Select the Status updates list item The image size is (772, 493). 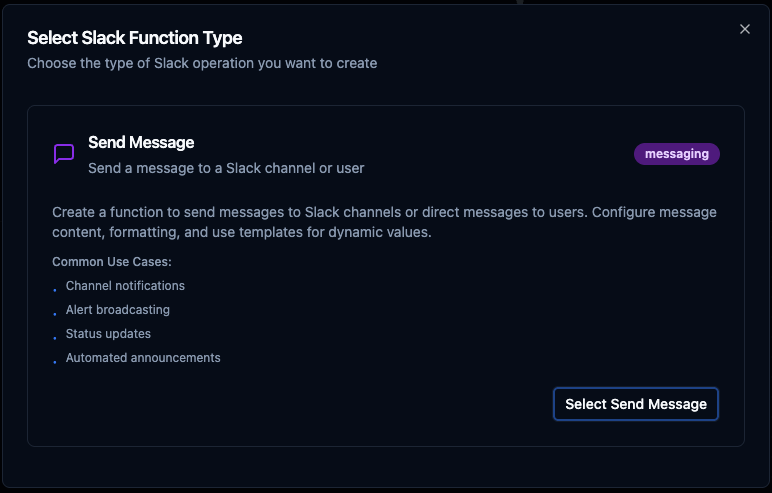click(108, 334)
